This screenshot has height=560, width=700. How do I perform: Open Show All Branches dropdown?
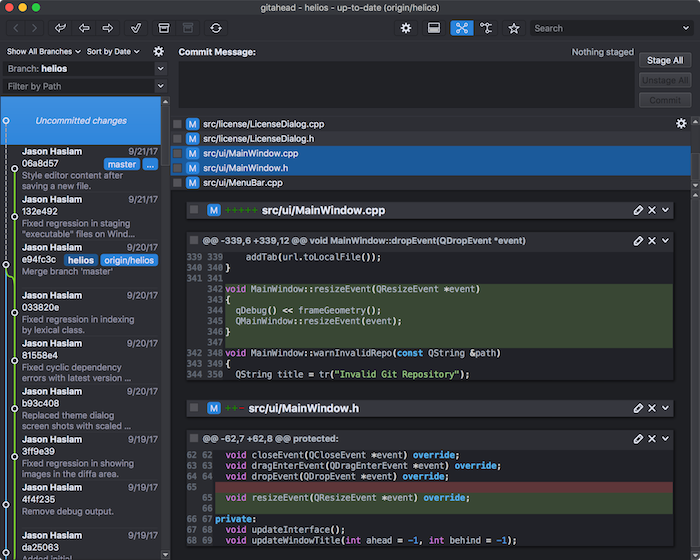[x=43, y=51]
